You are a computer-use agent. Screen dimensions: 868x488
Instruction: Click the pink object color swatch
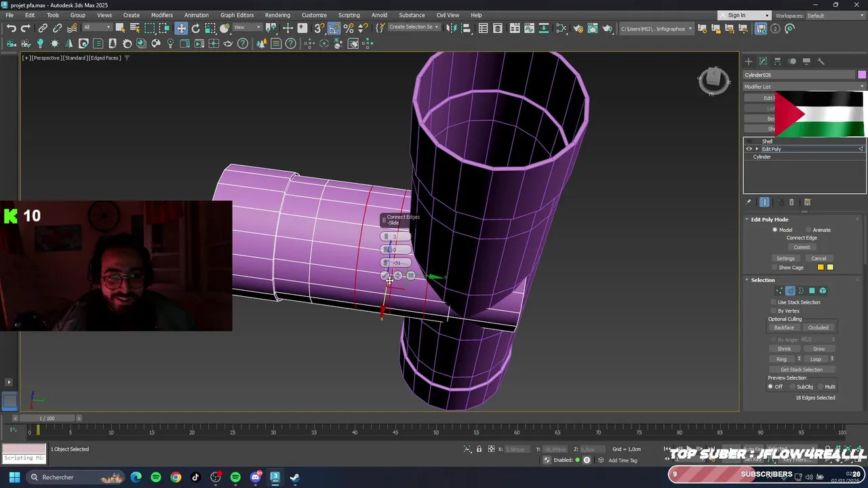pos(861,75)
